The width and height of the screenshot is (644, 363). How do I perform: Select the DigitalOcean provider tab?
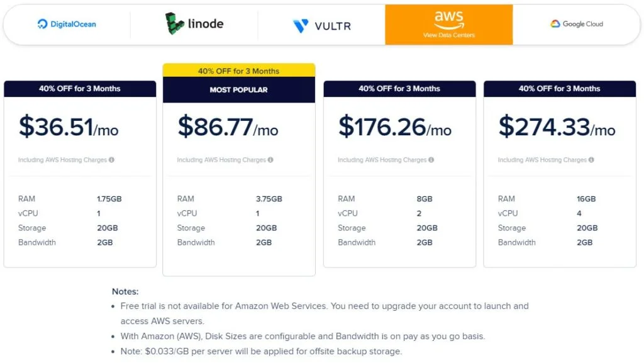pos(67,25)
